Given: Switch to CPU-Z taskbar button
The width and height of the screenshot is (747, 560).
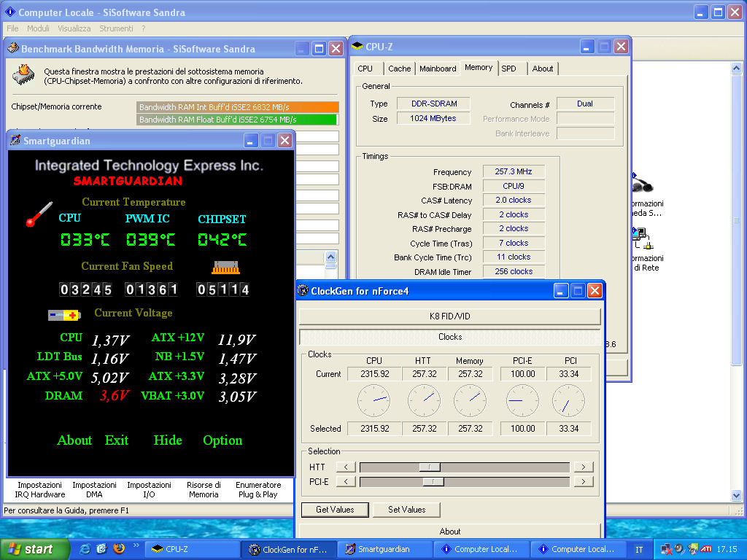Looking at the screenshot, I should coord(193,549).
